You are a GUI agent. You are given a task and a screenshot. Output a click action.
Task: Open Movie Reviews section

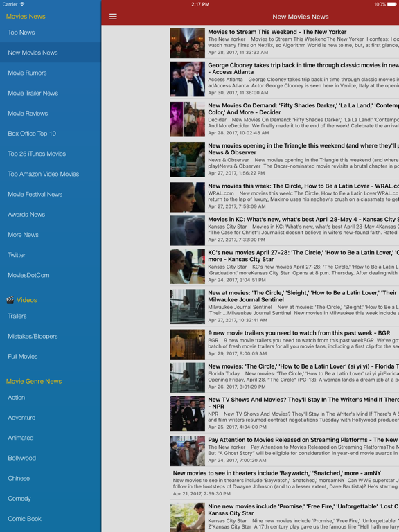51,114
